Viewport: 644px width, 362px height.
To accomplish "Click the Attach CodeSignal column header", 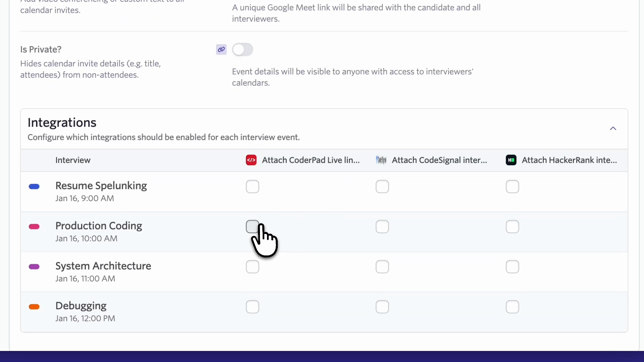I will pyautogui.click(x=439, y=160).
